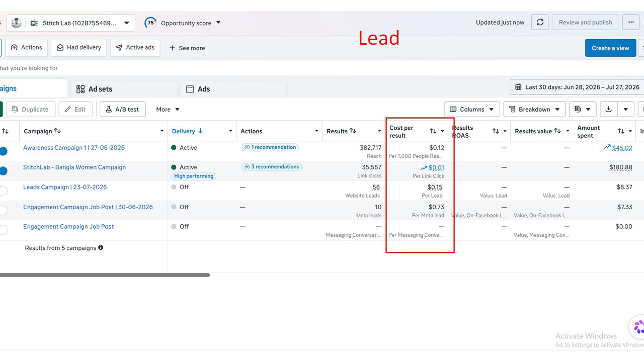Click the download export icon

coord(608,109)
